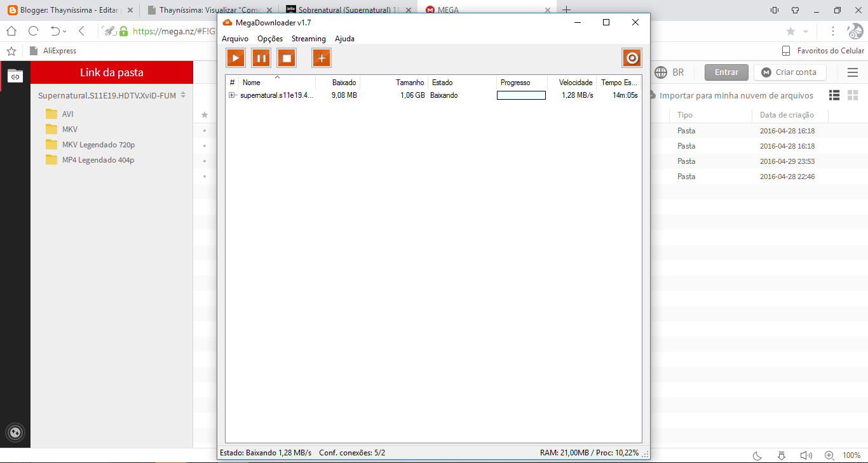This screenshot has width=868, height=463.
Task: Click the MEGA folder link sidebar icon
Action: [x=15, y=76]
